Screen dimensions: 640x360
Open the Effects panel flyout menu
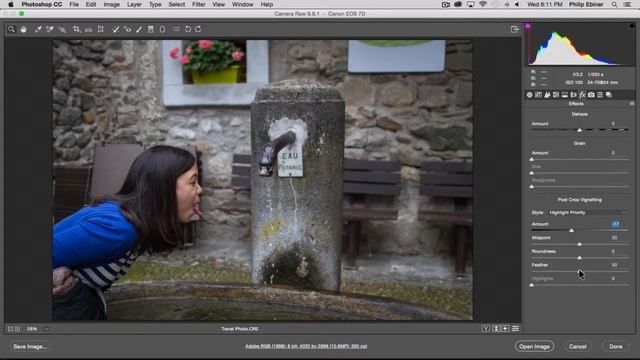(x=632, y=104)
